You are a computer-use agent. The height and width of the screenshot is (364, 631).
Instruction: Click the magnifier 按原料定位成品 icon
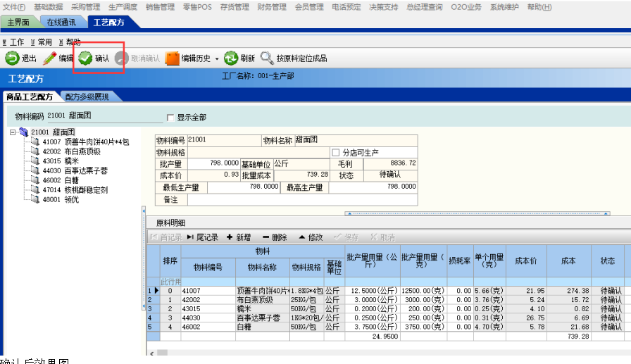(267, 58)
